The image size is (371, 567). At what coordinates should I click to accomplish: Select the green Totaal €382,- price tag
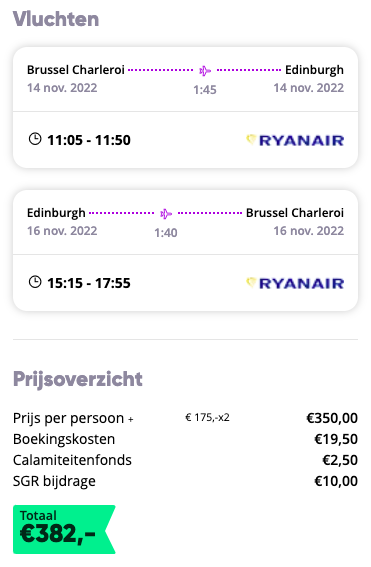64,529
